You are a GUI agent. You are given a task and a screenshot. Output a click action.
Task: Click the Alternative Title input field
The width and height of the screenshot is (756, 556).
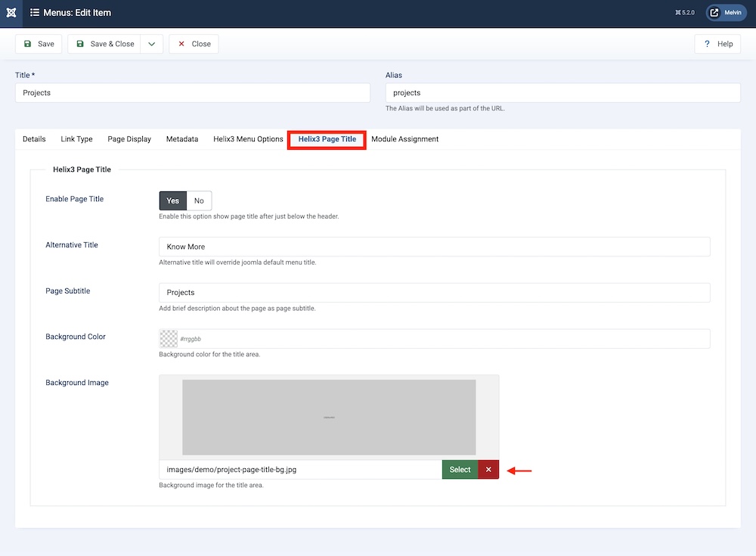(434, 247)
